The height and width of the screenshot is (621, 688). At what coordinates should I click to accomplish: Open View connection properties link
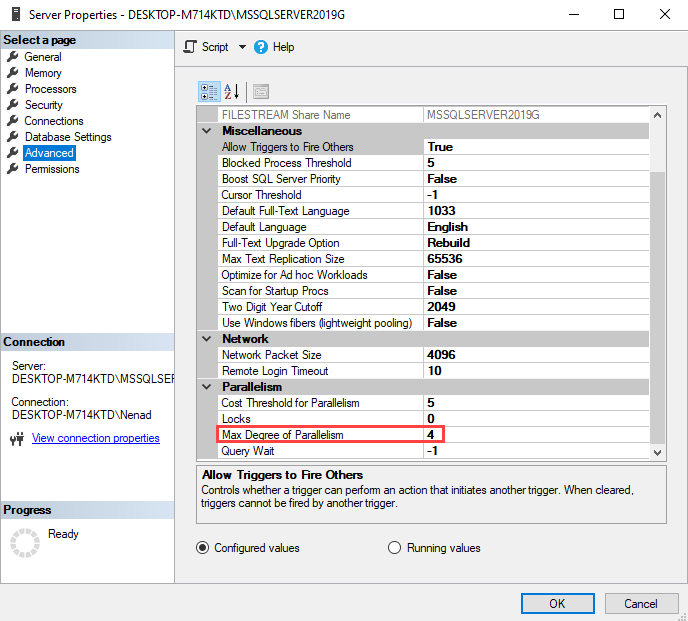click(96, 438)
